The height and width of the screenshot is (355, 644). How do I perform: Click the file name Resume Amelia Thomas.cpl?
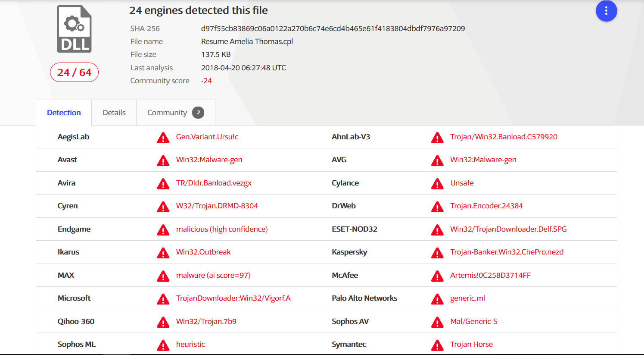(247, 41)
